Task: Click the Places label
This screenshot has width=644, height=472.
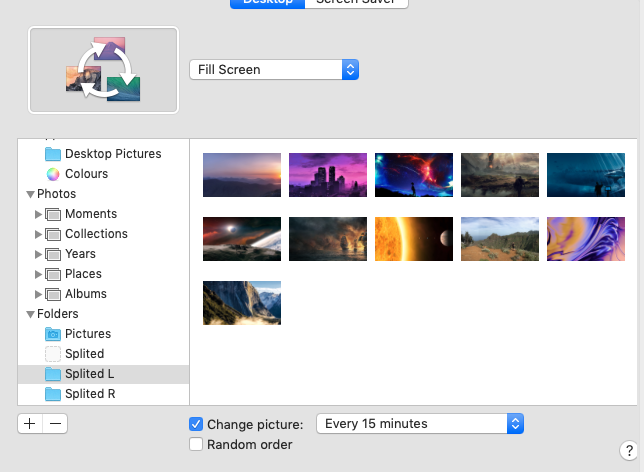Action: 83,274
